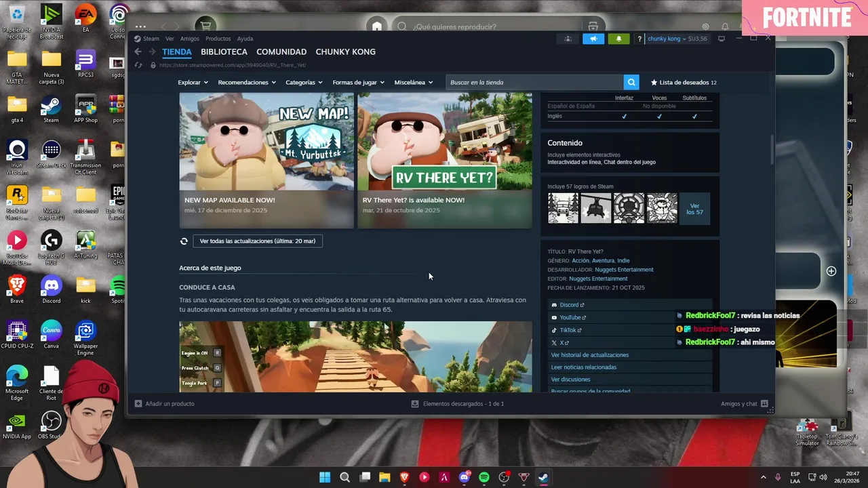Open Lista de deseados wishlist
The height and width of the screenshot is (488, 868).
(x=684, y=82)
